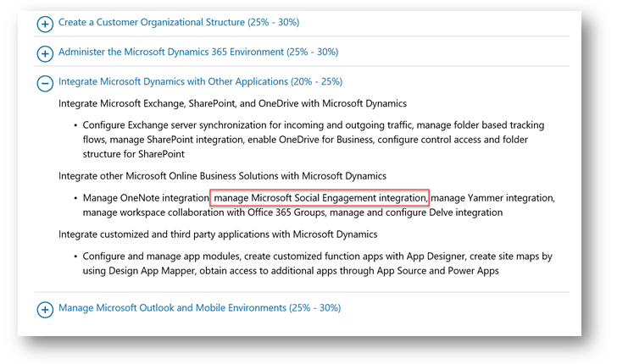Expand the Create a Customer Organizational Structure plus icon
The height and width of the screenshot is (364, 617).
[45, 24]
